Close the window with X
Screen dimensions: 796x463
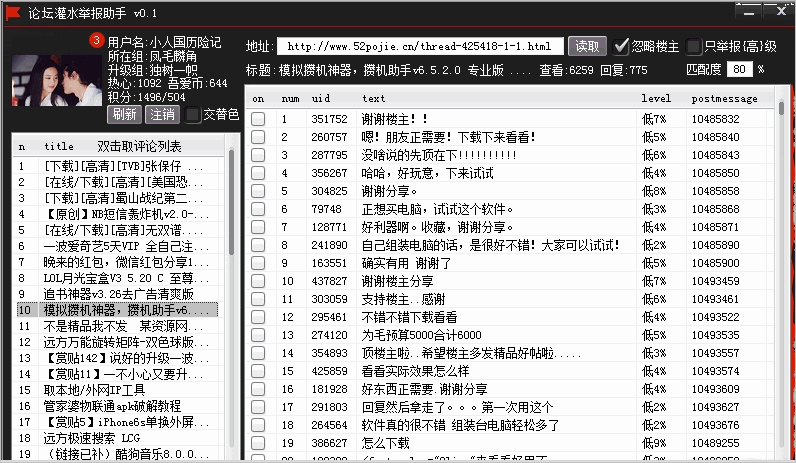click(781, 12)
